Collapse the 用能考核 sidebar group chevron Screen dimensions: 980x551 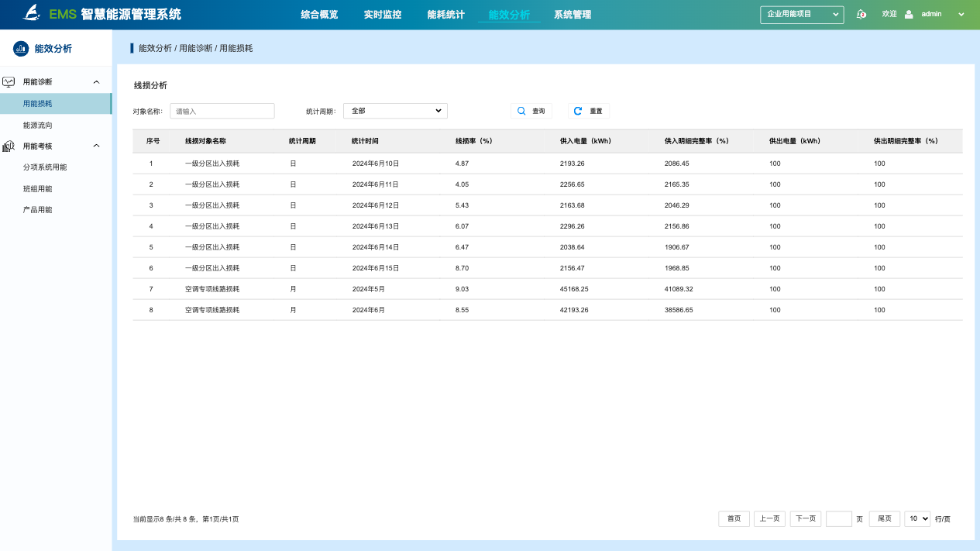tap(96, 146)
